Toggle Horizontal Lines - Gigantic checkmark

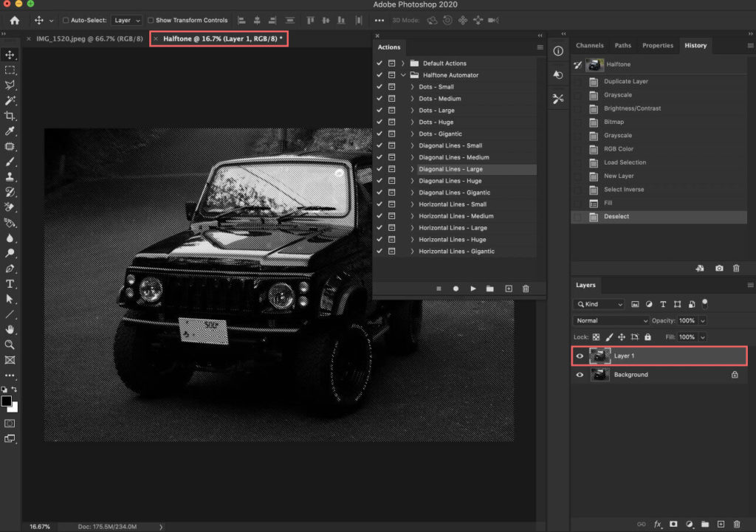coord(379,251)
